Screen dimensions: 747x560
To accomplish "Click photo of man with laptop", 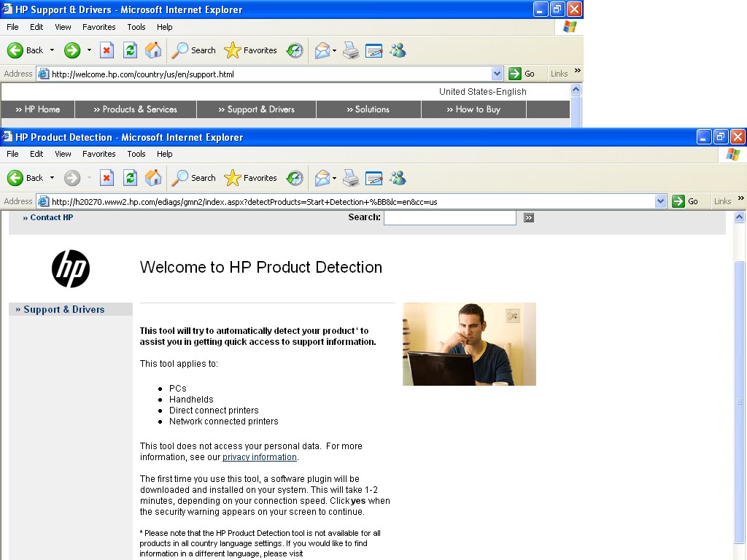I will [469, 344].
